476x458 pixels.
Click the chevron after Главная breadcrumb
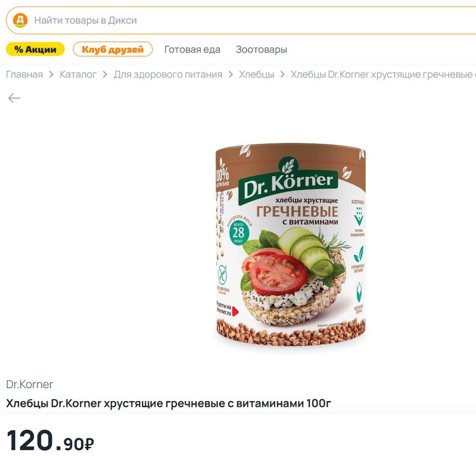(x=51, y=75)
